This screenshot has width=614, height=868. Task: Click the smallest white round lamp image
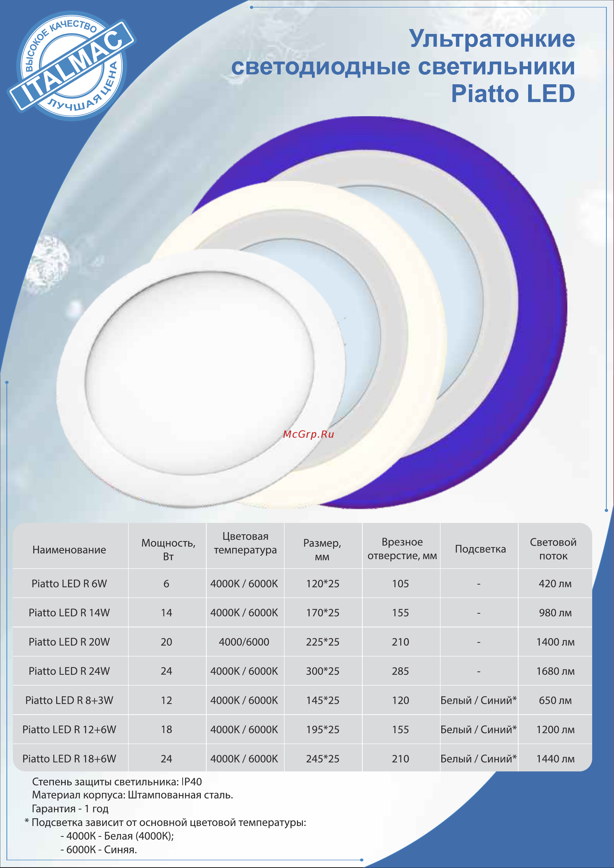point(201,379)
